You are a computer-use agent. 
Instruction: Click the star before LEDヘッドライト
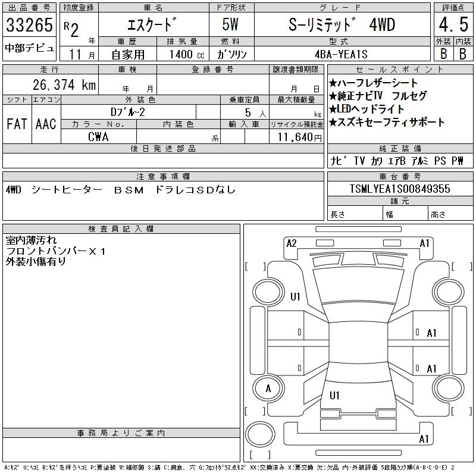333,109
